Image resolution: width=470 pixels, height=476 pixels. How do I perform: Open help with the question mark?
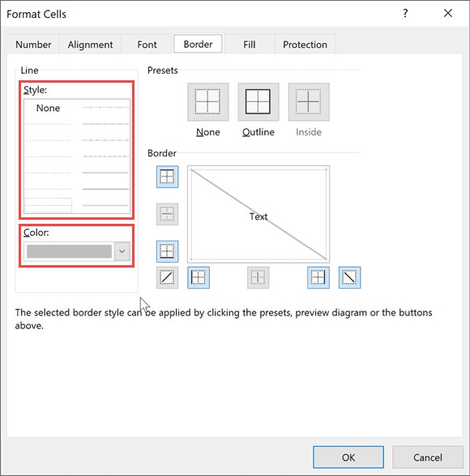click(405, 13)
